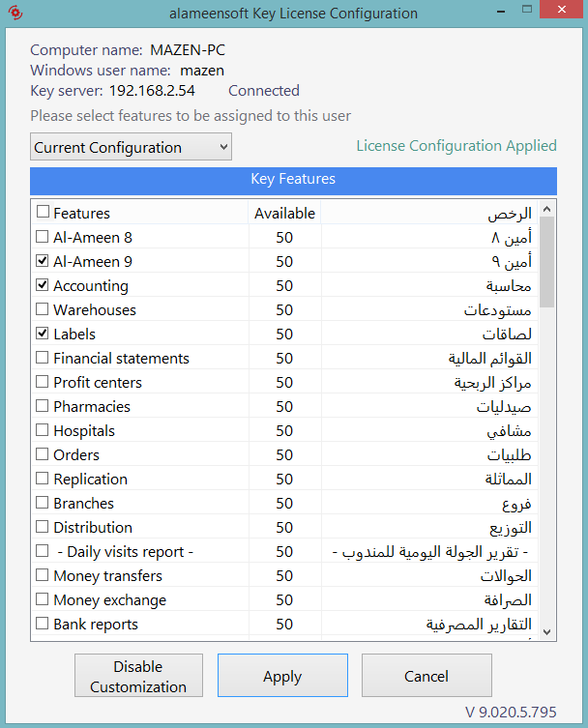Select the Warehouses row label text
Viewport: 588px width, 728px height.
point(95,309)
